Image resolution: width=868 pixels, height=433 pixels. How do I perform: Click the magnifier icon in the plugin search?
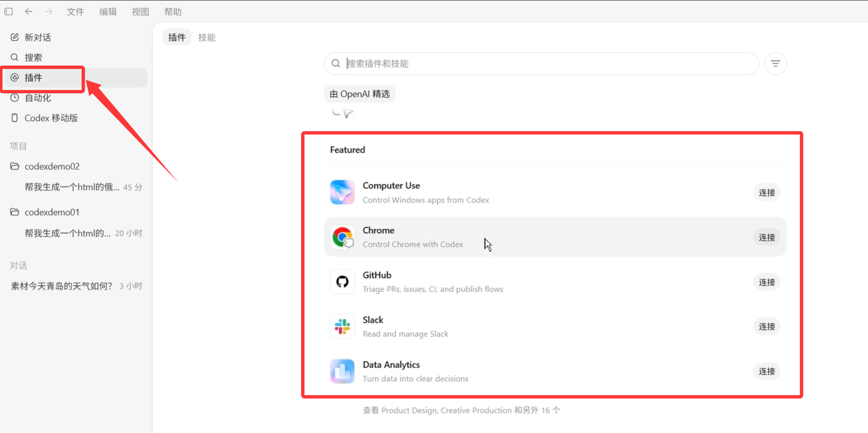(x=336, y=63)
